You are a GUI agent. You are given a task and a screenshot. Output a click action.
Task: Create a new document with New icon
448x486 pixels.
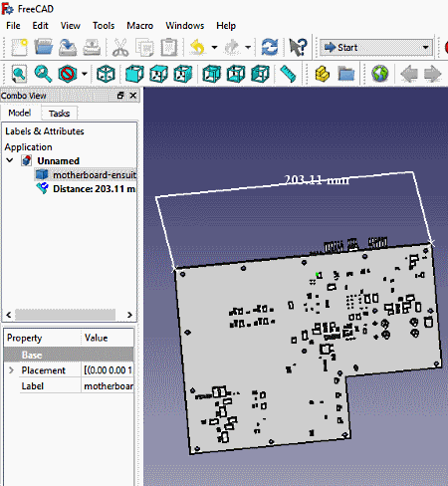(x=20, y=47)
